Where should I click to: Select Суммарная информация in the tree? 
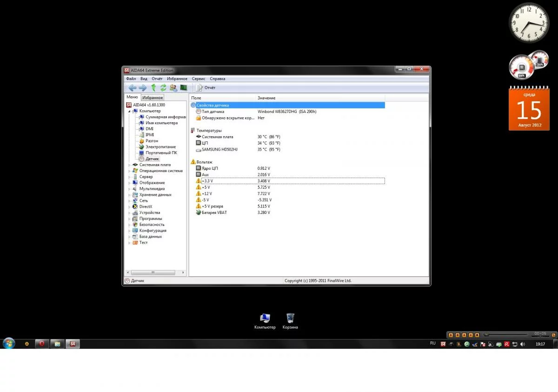163,117
